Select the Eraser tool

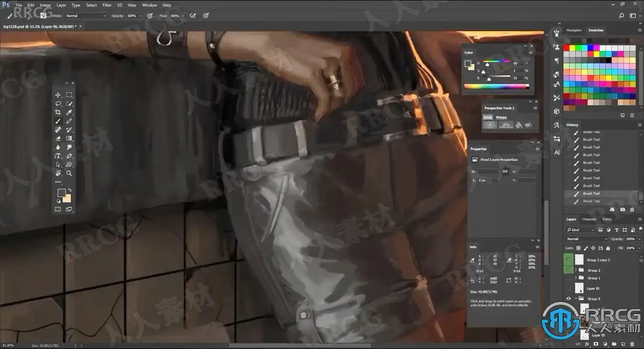tap(58, 138)
